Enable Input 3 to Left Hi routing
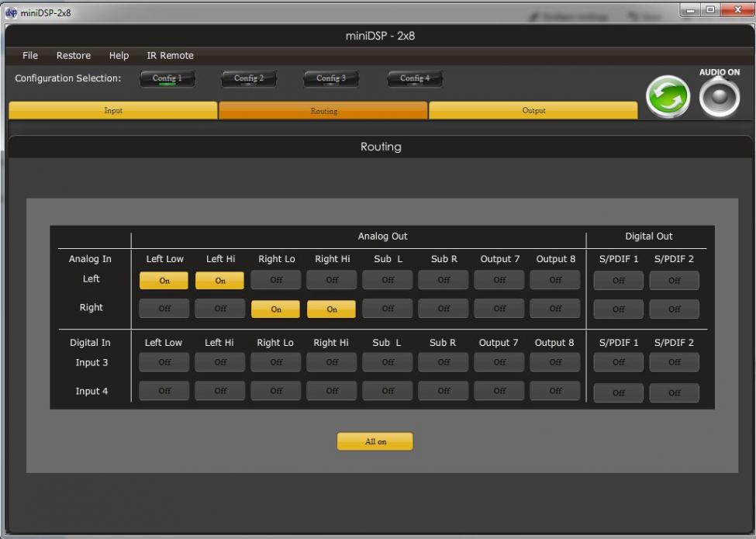This screenshot has width=756, height=539. [x=220, y=362]
